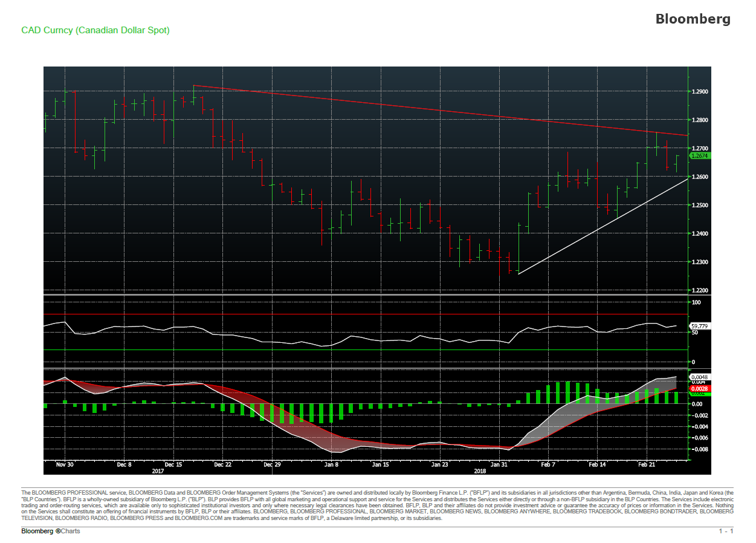Click the white ascending trendline on the price chart
756x543 pixels.
point(603,226)
